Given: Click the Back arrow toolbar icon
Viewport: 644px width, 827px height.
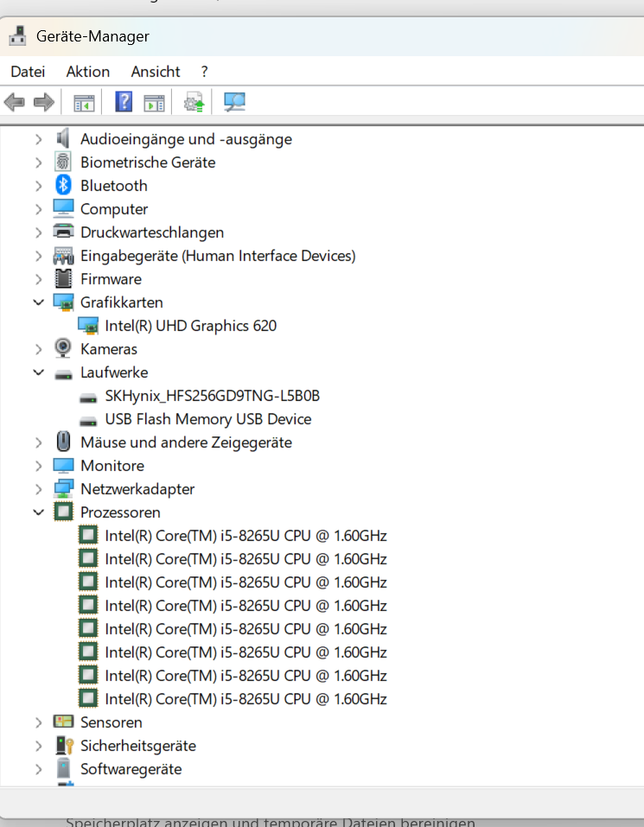Looking at the screenshot, I should [x=14, y=102].
